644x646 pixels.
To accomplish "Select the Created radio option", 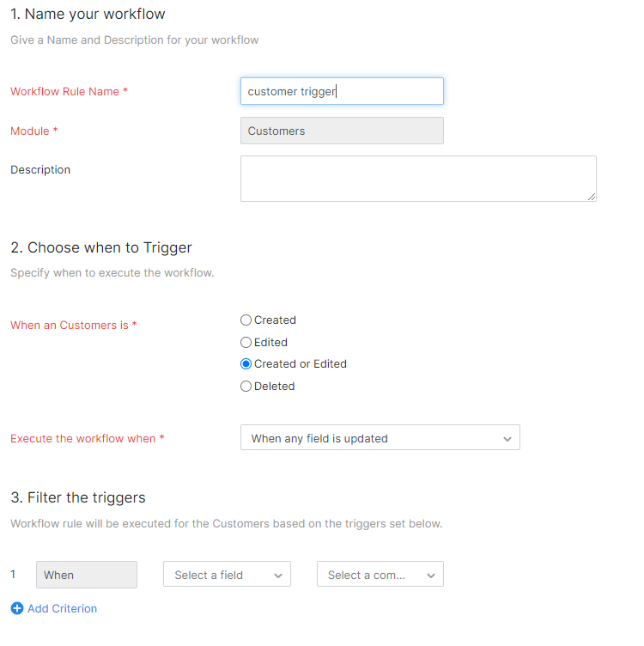I will coord(246,320).
